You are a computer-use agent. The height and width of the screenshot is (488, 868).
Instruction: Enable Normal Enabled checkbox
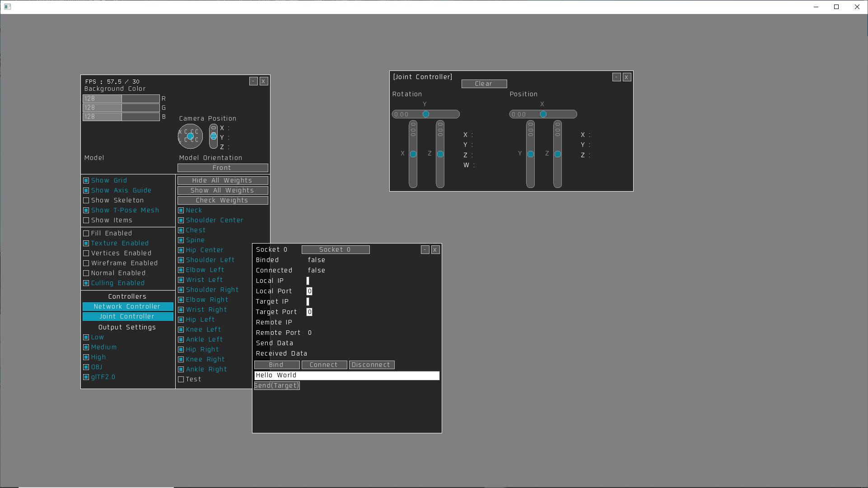click(x=86, y=273)
